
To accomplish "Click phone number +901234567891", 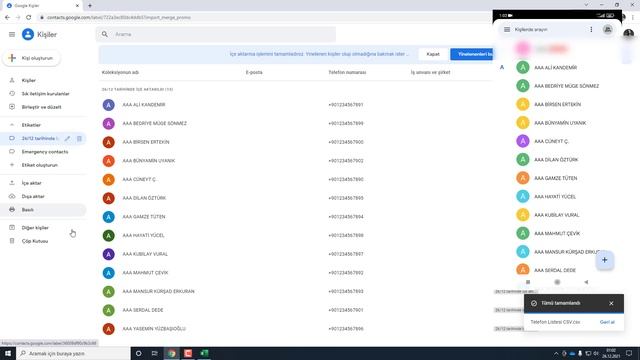I will pyautogui.click(x=346, y=105).
